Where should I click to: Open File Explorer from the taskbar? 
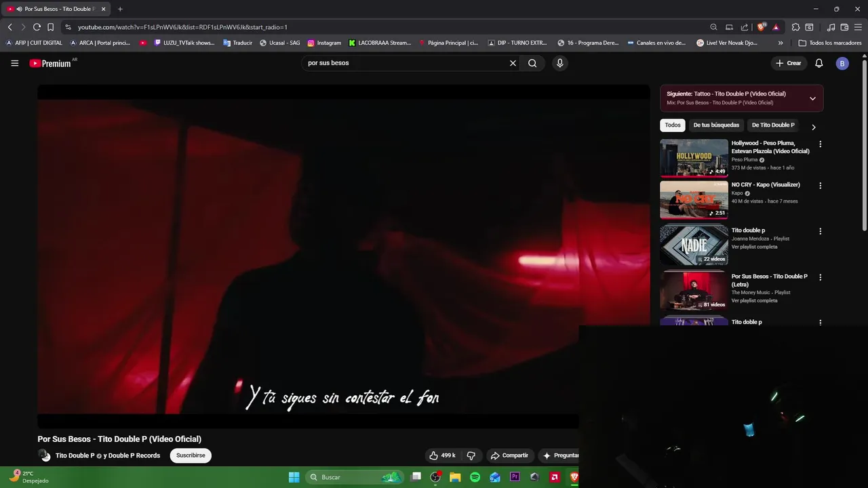coord(455,477)
